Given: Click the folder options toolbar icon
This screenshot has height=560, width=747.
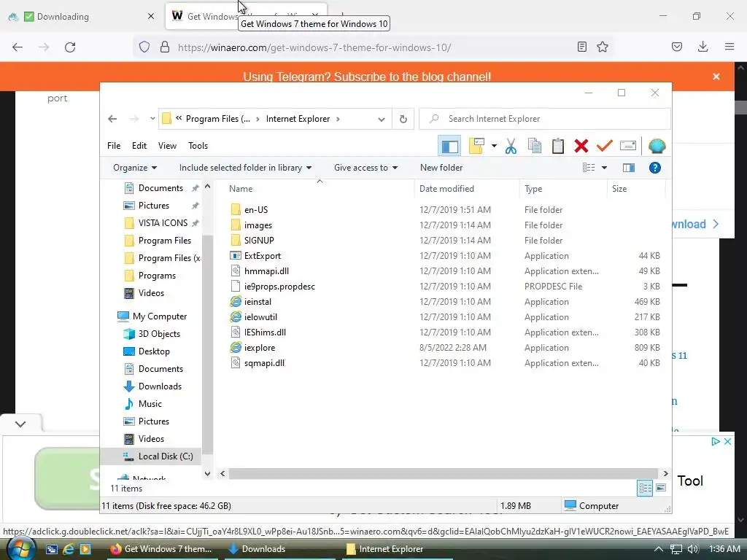Looking at the screenshot, I should 476,146.
